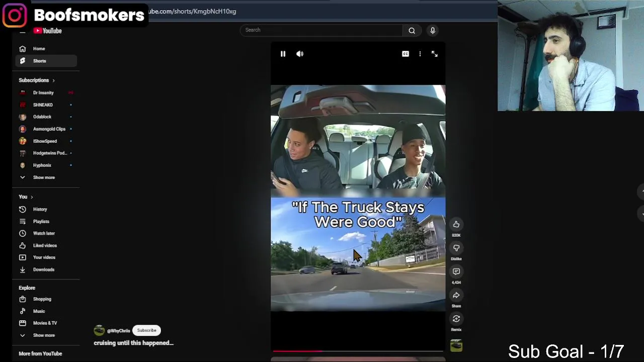644x362 pixels.
Task: Click the WhyChriis channel avatar
Action: [99, 330]
